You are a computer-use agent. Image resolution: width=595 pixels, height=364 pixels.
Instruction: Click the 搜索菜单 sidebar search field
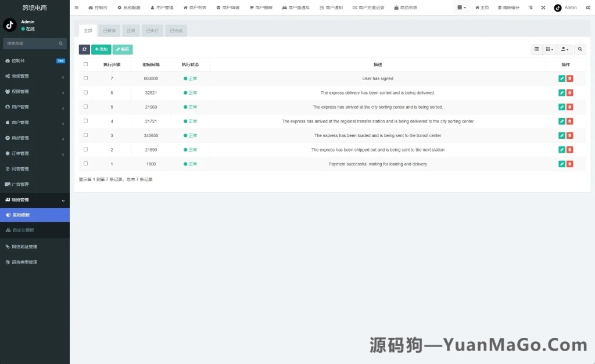[x=32, y=43]
